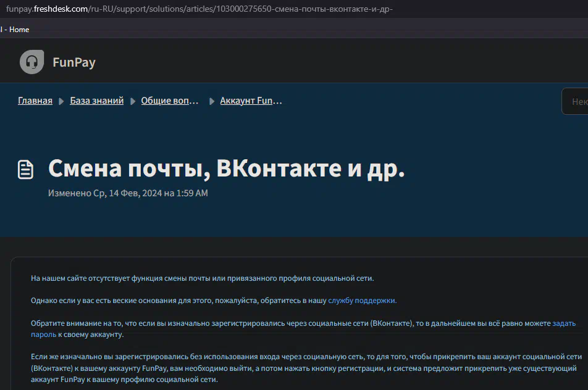Navigate to the Общие воп… breadcrumb

(x=169, y=101)
